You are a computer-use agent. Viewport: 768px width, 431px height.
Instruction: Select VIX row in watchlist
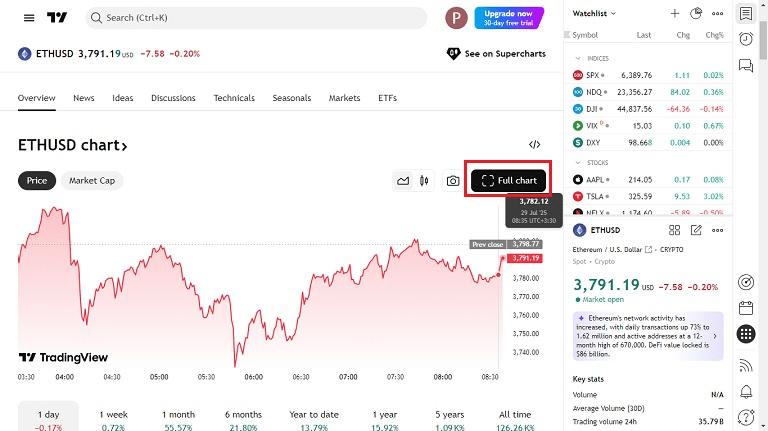click(648, 126)
